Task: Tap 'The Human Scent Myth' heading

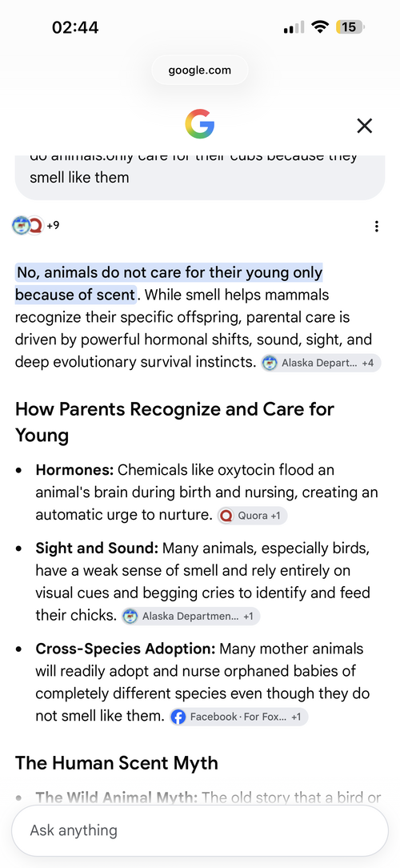Action: [x=117, y=763]
